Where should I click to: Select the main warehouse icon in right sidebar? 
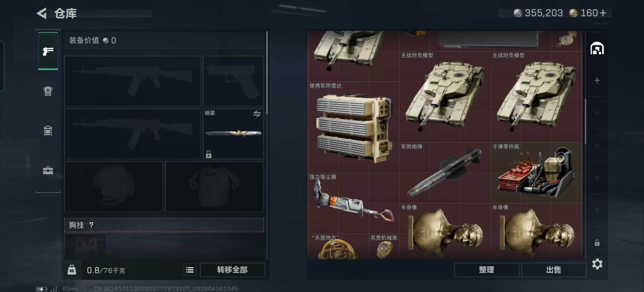597,49
